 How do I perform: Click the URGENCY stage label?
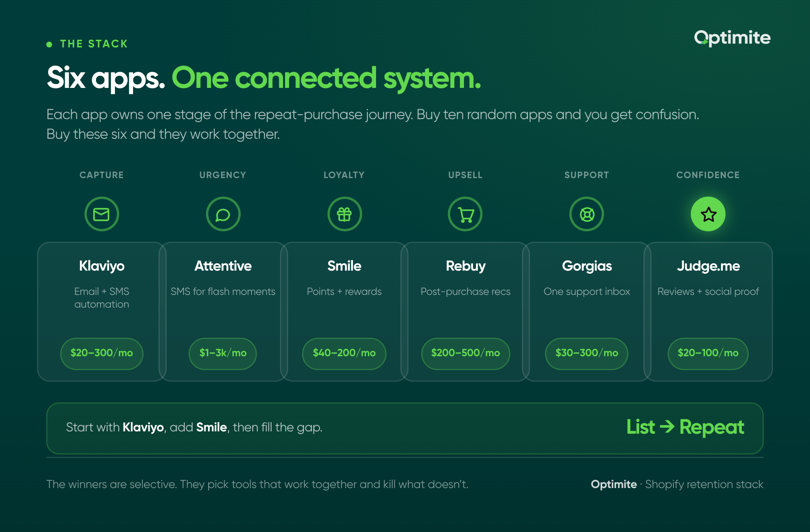pos(223,175)
